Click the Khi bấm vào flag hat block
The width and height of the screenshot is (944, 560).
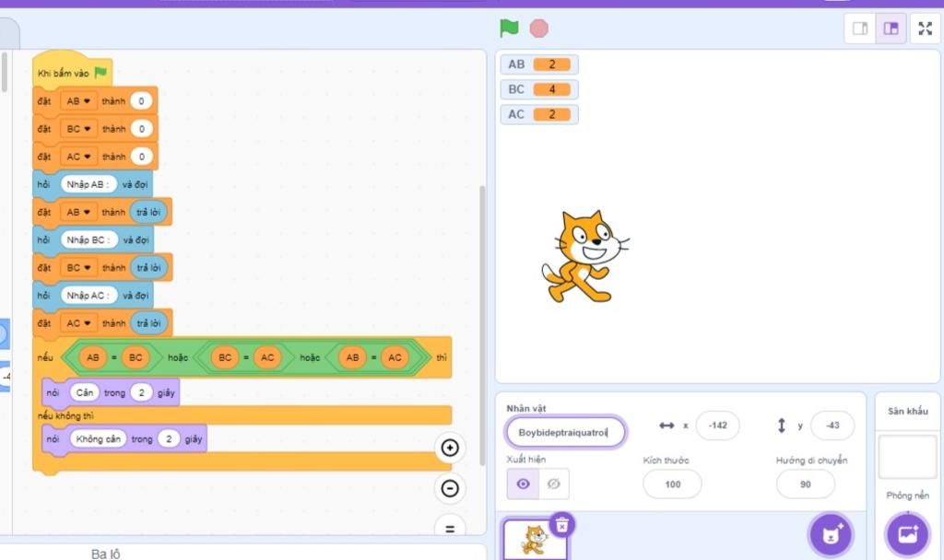point(72,72)
